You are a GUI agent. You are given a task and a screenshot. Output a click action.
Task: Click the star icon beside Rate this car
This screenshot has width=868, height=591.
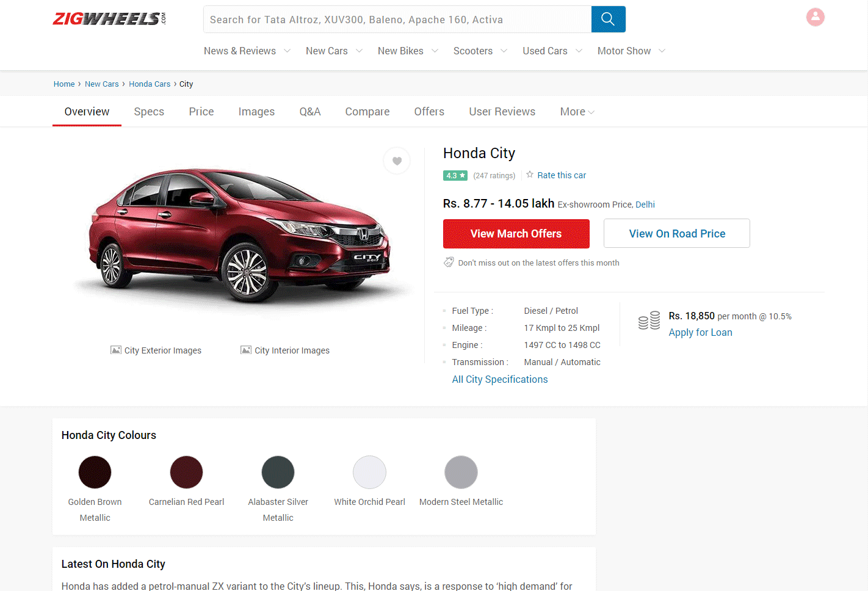530,175
